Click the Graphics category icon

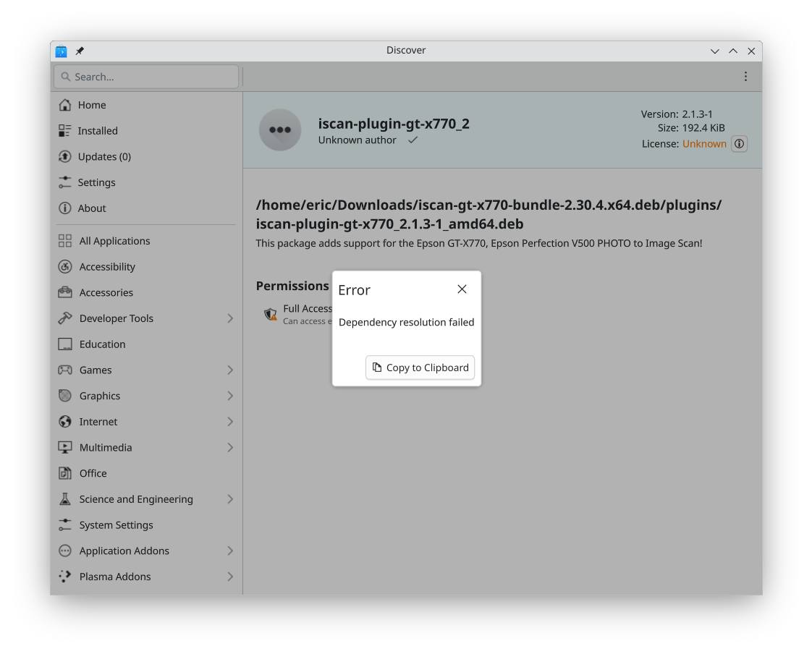(x=64, y=396)
